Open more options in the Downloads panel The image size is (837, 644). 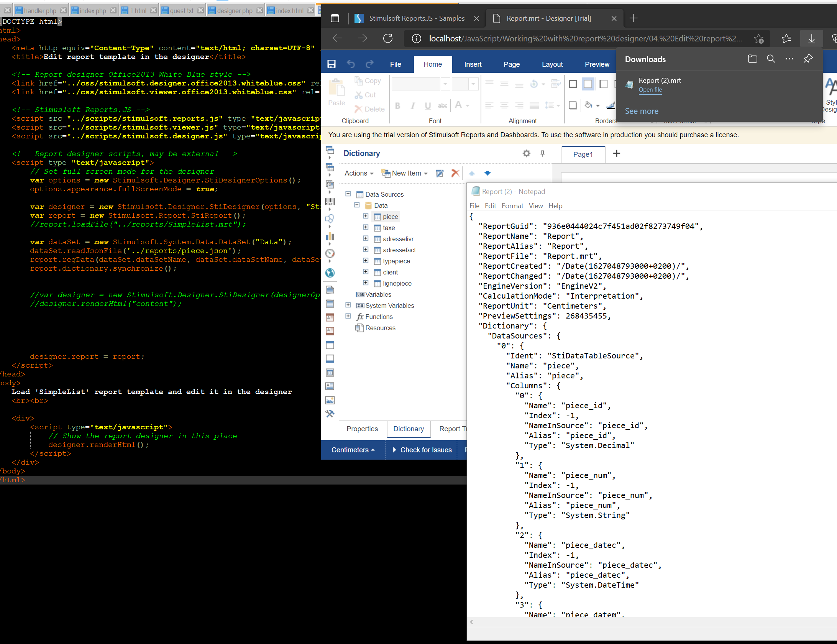[789, 59]
